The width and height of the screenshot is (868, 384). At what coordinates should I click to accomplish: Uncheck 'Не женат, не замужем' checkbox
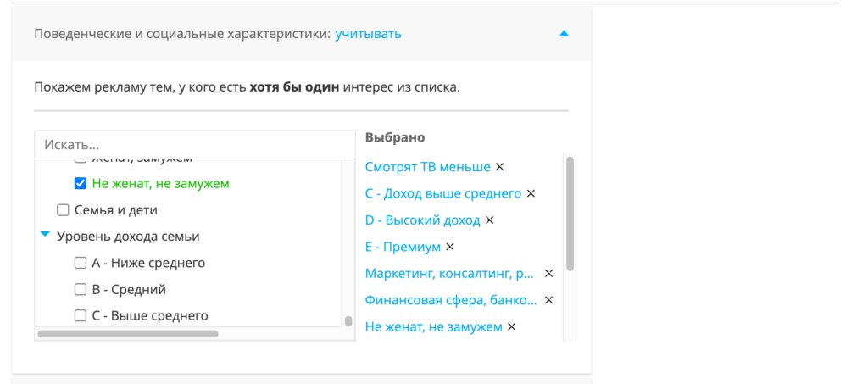pyautogui.click(x=81, y=183)
